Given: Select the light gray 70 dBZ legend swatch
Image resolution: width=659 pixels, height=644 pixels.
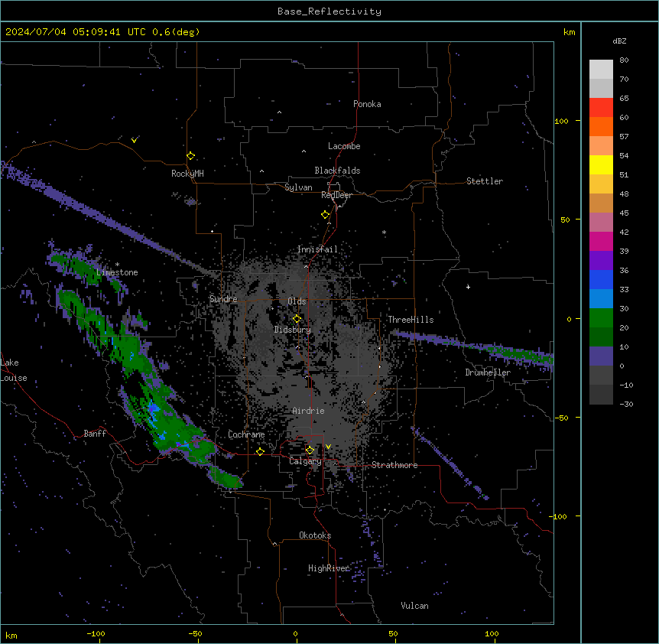Looking at the screenshot, I should pyautogui.click(x=601, y=70).
